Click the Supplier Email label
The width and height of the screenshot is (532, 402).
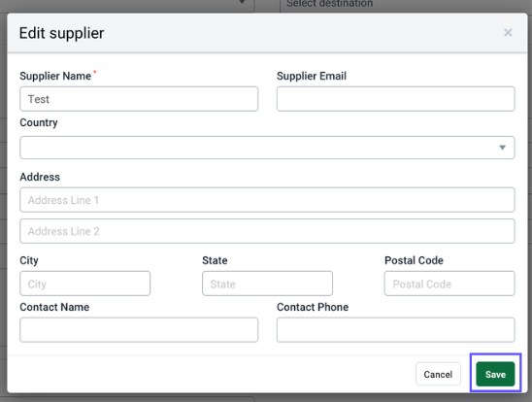click(312, 76)
